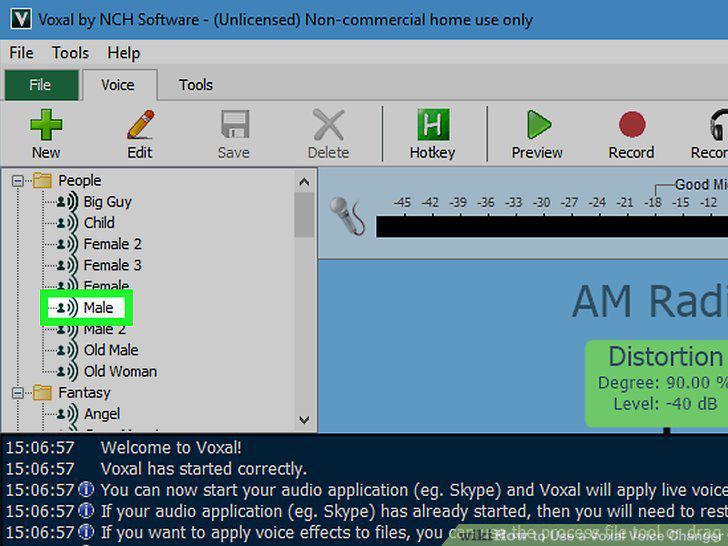
Task: Click the Save floppy disk icon
Action: point(234,124)
